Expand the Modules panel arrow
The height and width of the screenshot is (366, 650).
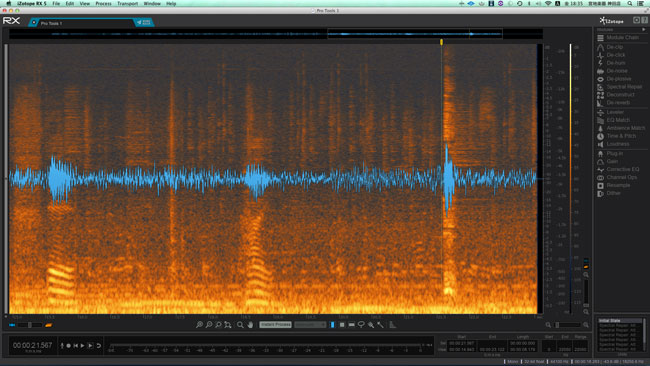[x=643, y=29]
